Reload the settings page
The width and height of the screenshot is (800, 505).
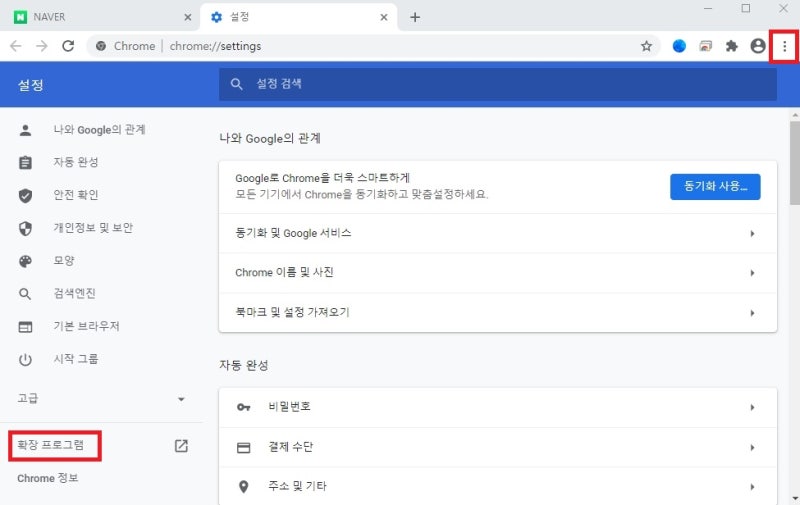[x=68, y=46]
